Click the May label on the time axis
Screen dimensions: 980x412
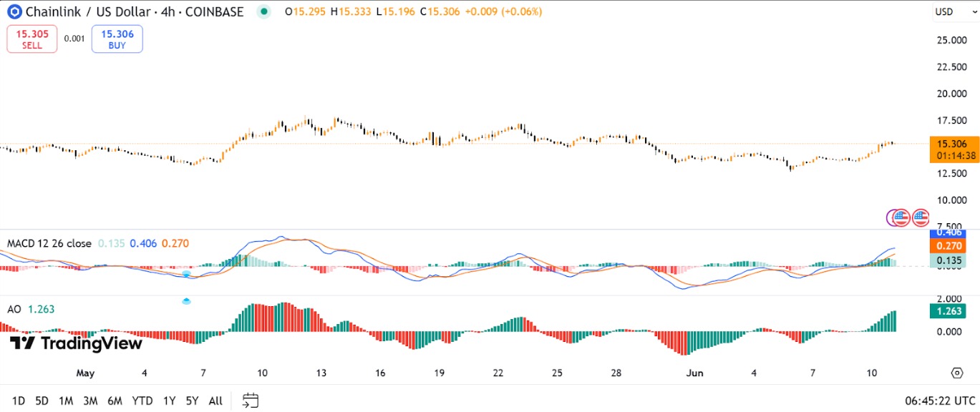click(85, 373)
